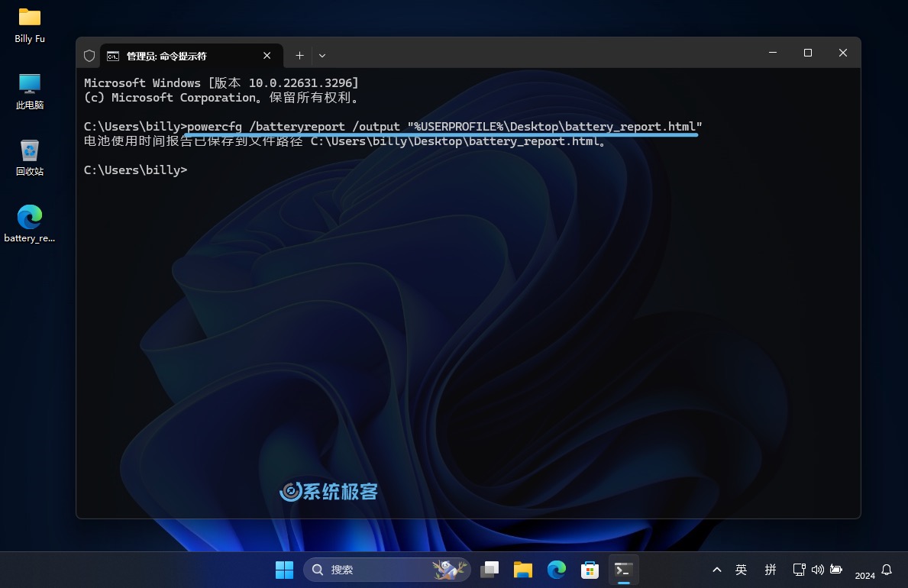
Task: Open Microsoft Edge from the taskbar
Action: click(556, 570)
